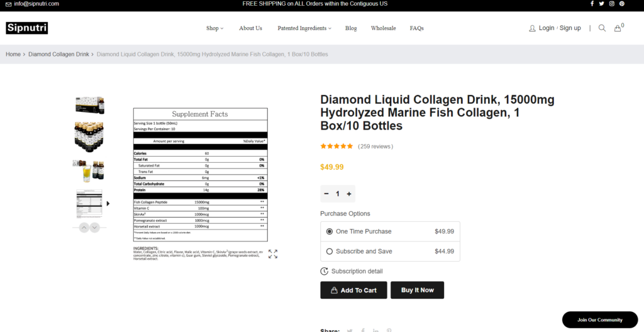Click the envelope email icon
The width and height of the screenshot is (644, 332).
(9, 4)
